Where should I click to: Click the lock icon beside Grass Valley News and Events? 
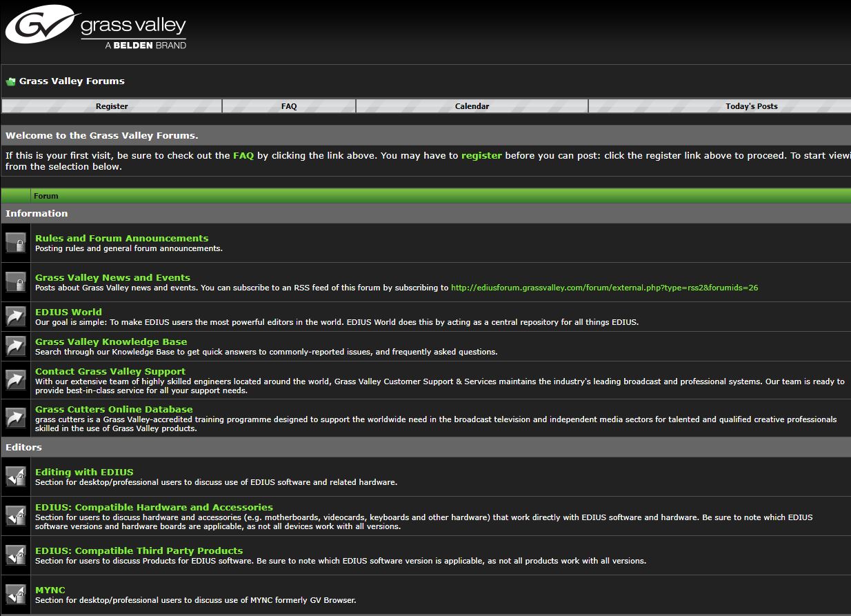pos(16,281)
